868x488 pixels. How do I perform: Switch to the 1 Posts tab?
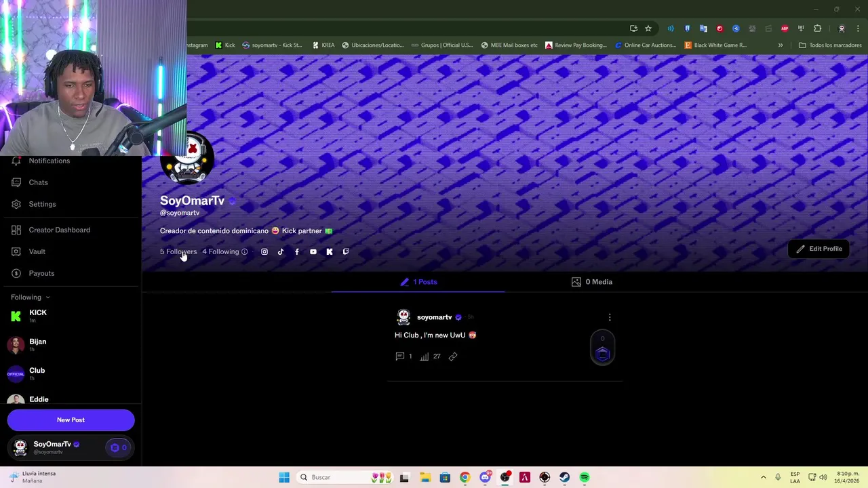(x=418, y=282)
